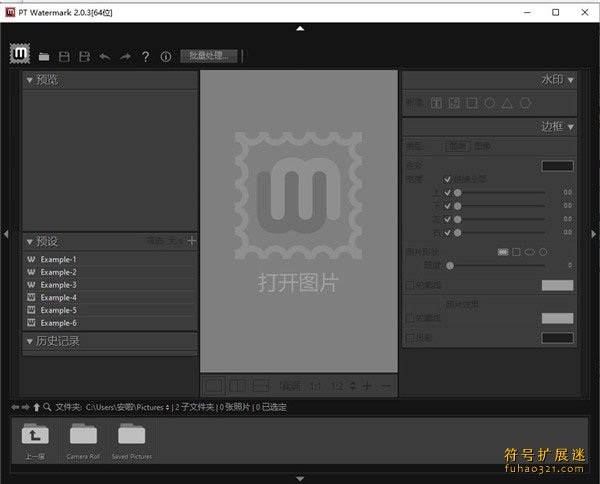Toggle the right border width checkbox
Image resolution: width=600 pixels, height=484 pixels.
447,233
